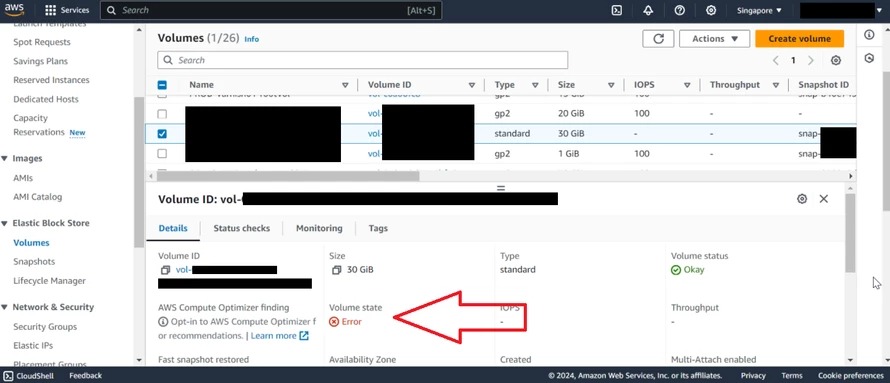Screen dimensions: 890x383
Task: Switch to the Details tab
Action: pos(173,228)
